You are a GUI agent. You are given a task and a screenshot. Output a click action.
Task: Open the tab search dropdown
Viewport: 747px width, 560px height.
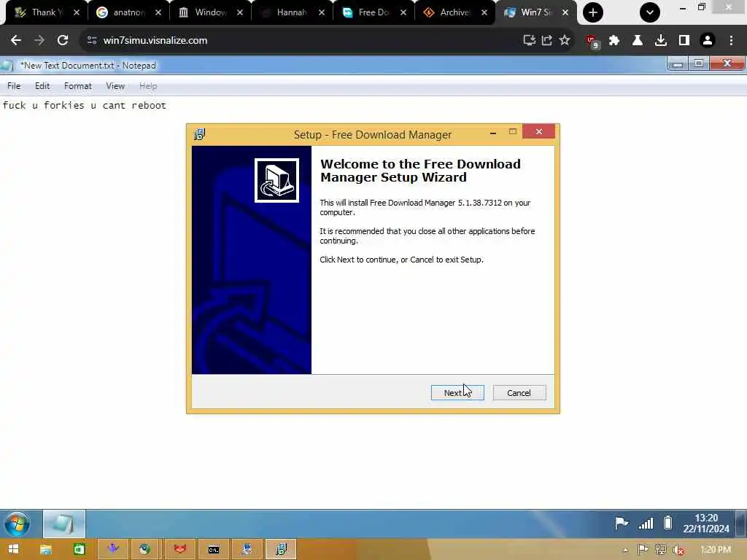[x=650, y=12]
